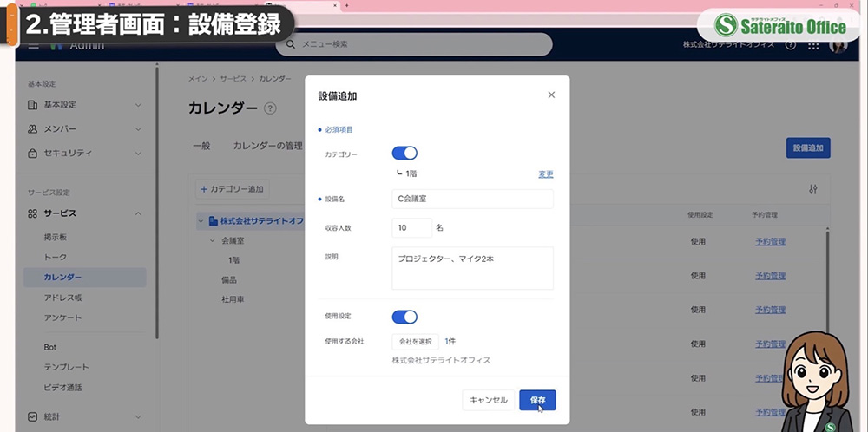Click the user avatar in the header
The height and width of the screenshot is (432, 868).
(838, 45)
